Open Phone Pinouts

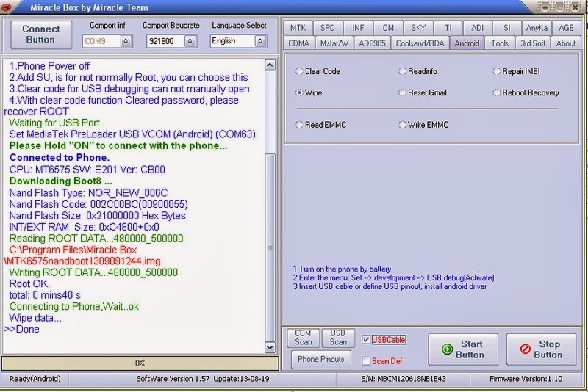click(x=321, y=359)
